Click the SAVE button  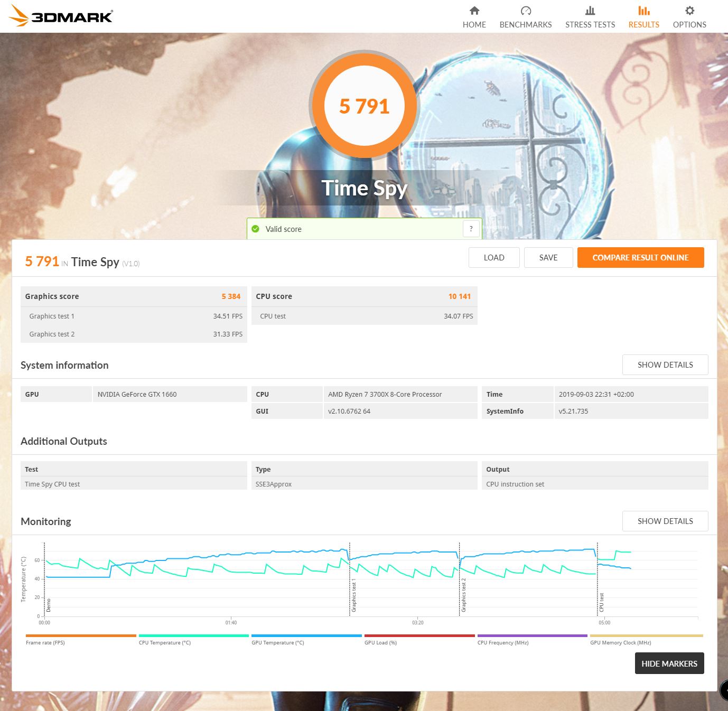click(548, 257)
